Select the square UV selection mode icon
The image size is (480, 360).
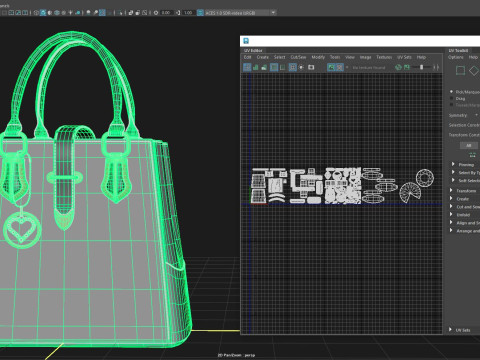pyautogui.click(x=460, y=70)
